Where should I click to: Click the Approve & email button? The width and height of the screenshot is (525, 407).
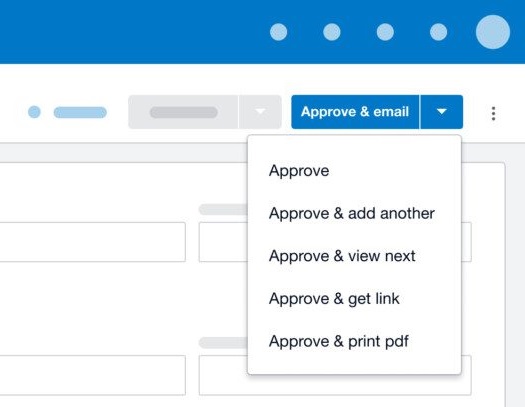coord(355,112)
